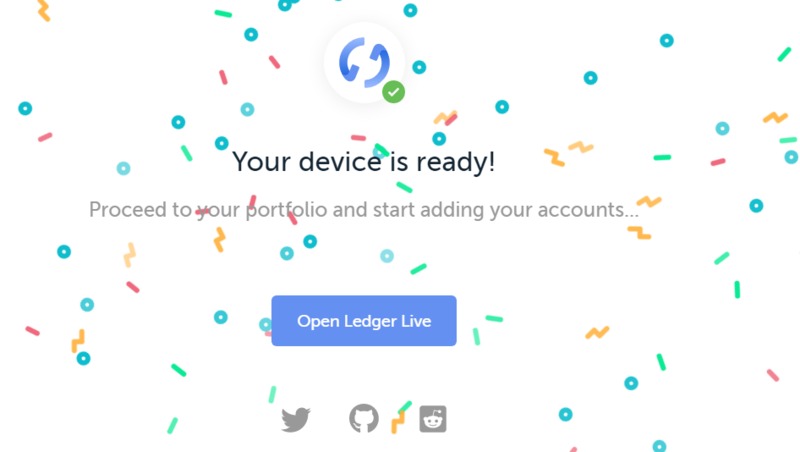
Task: Click green dash confetti overlapping the word device
Action: [382, 150]
